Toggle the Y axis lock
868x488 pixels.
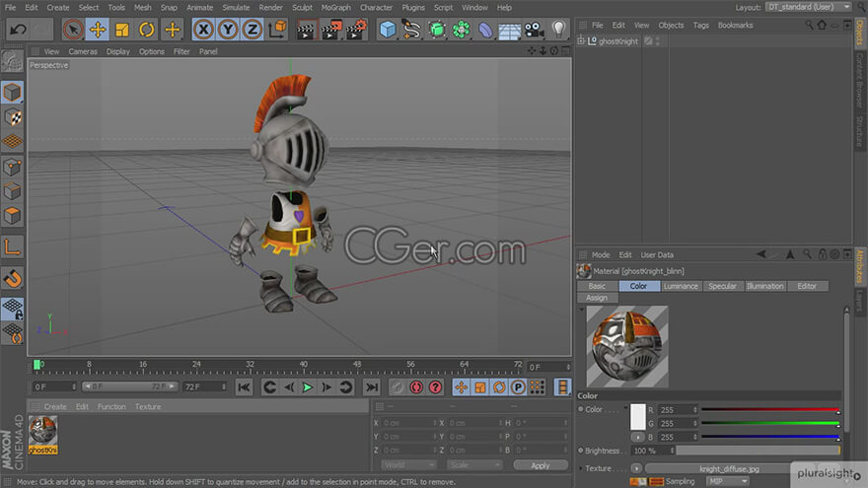pos(228,30)
